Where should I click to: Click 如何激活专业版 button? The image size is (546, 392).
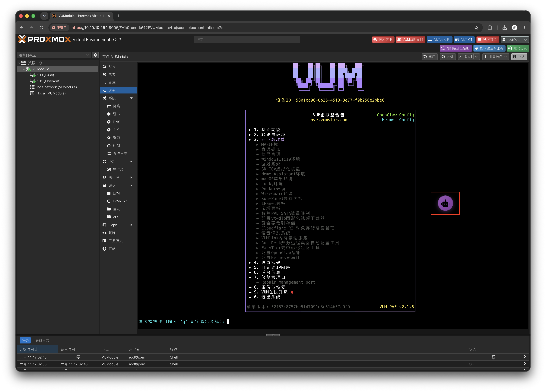[x=489, y=48]
